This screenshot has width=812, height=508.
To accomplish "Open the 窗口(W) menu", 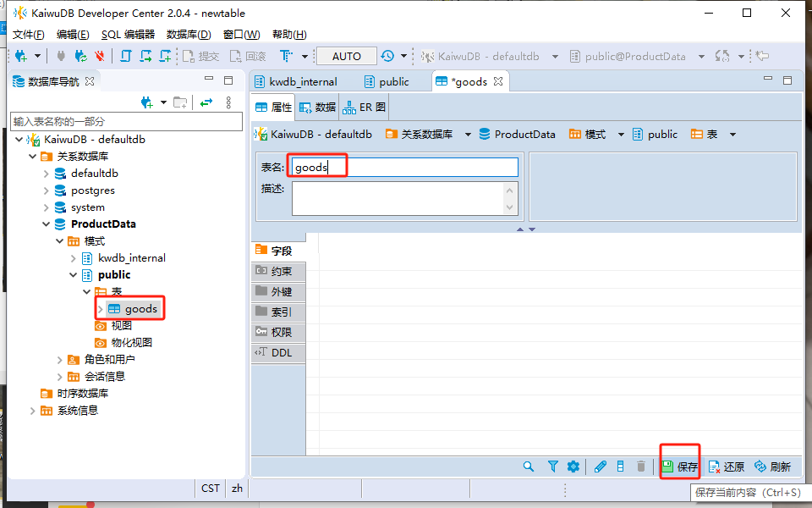I will (x=241, y=34).
